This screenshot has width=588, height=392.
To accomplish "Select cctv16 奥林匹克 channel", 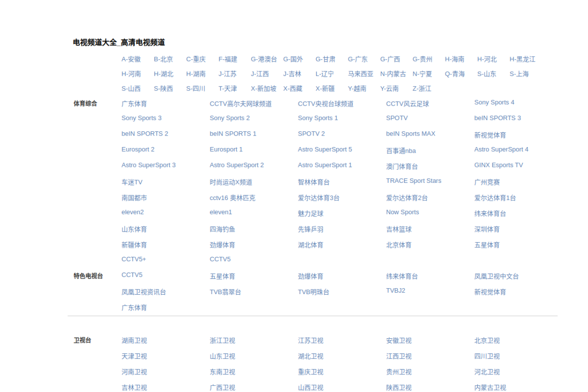I will [232, 198].
